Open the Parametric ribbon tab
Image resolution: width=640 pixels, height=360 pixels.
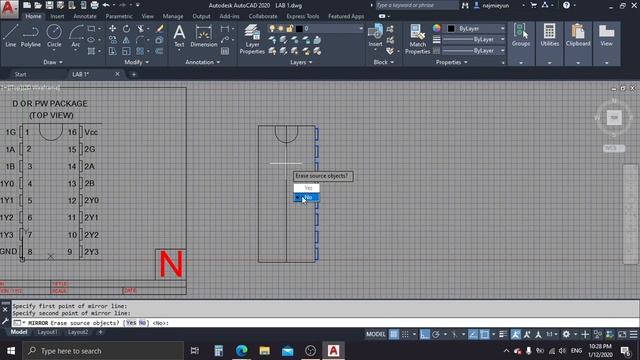[119, 16]
